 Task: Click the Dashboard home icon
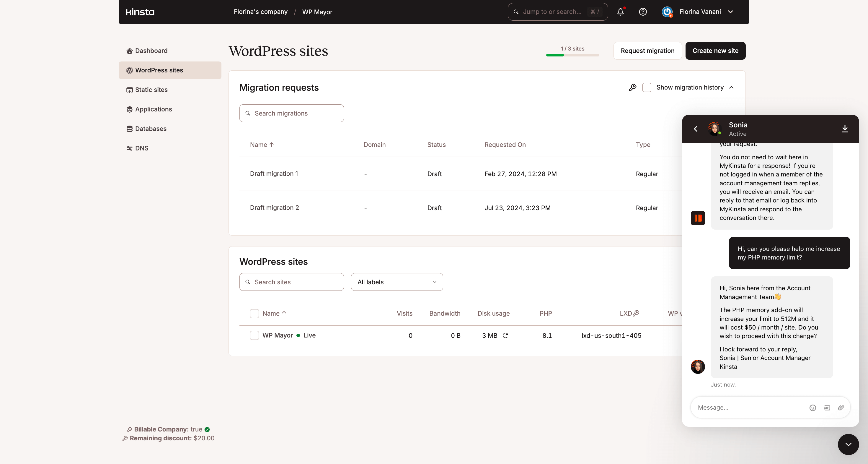pos(129,51)
